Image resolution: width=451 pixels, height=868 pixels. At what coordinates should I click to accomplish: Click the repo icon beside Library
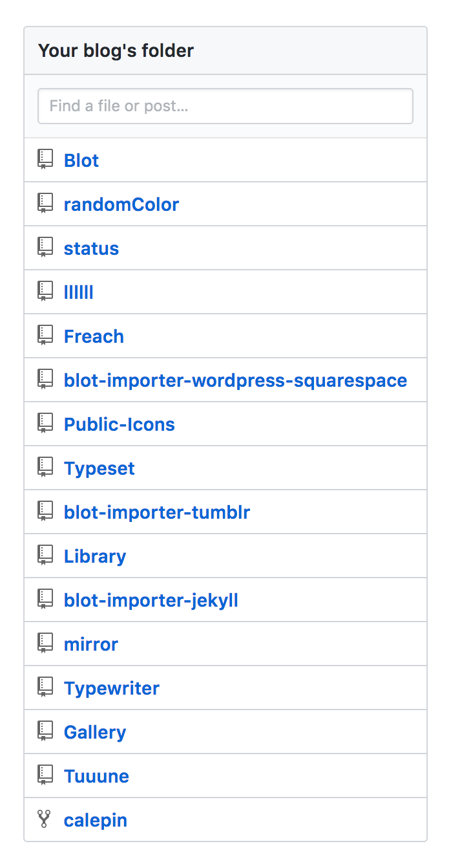45,556
